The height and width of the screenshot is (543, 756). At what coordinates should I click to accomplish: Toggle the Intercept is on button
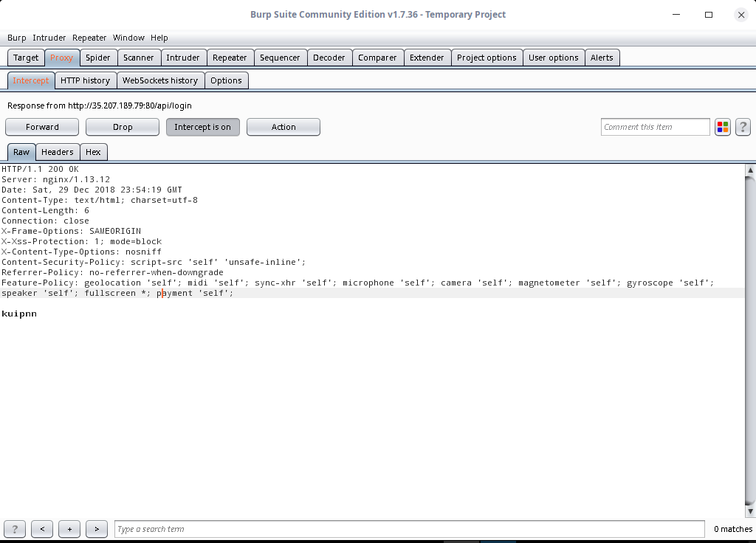click(202, 127)
